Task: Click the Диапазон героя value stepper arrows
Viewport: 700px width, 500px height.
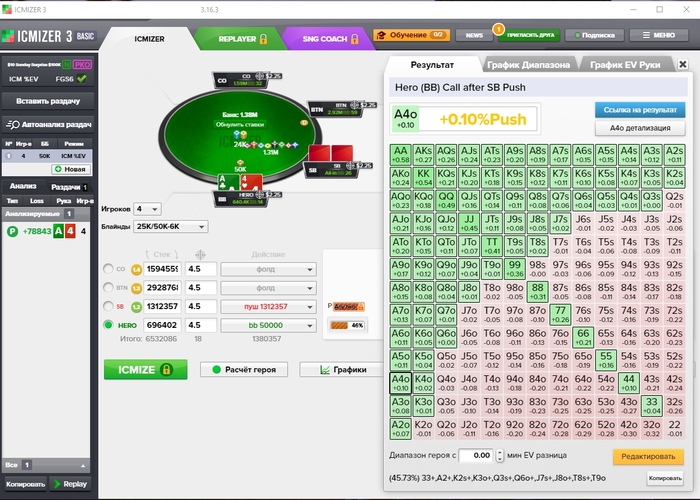Action: [x=500, y=455]
